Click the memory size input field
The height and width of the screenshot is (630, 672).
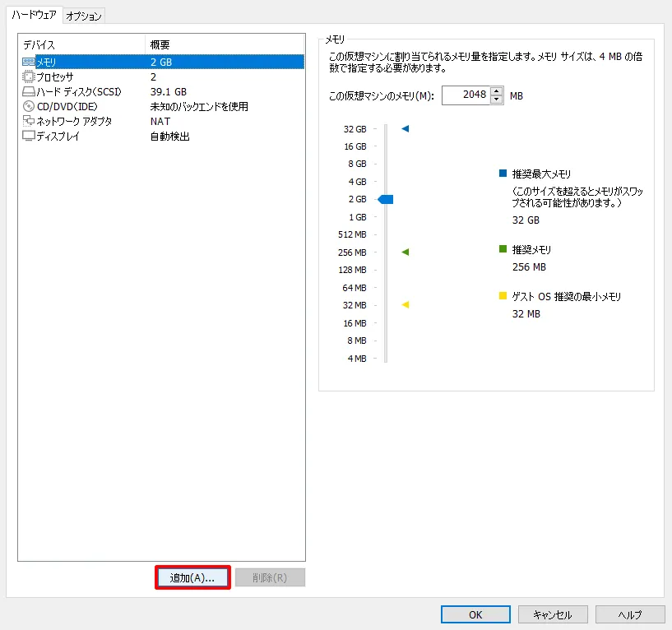pos(466,95)
